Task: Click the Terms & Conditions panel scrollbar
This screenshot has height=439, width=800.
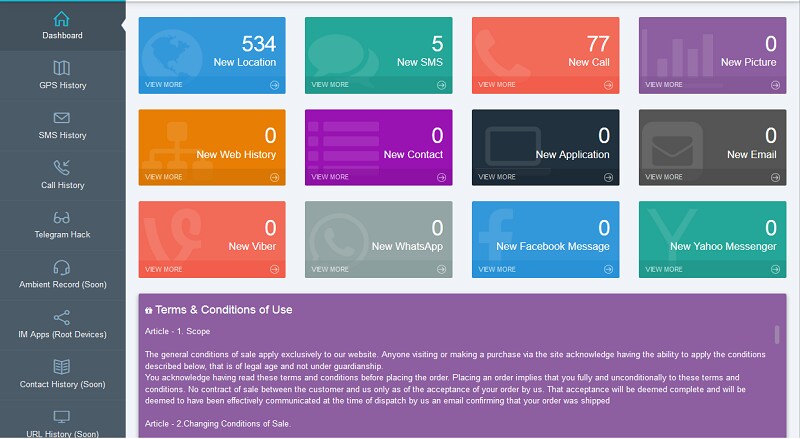Action: (x=777, y=334)
